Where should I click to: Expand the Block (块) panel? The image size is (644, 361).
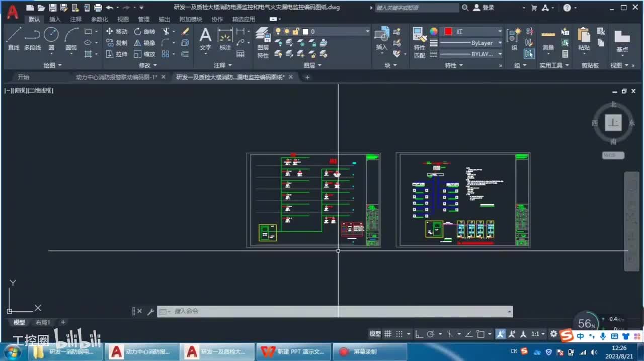(391, 65)
